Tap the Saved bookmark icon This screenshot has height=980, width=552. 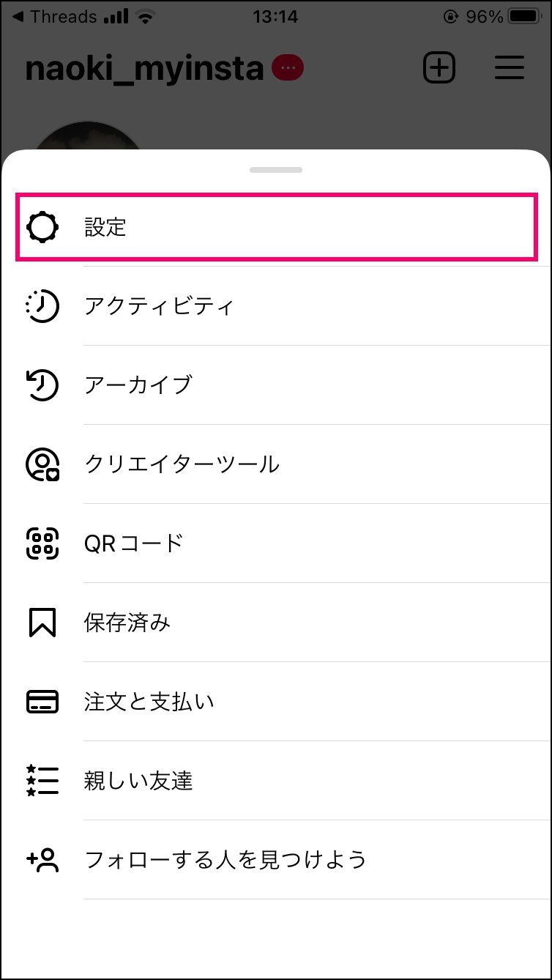pyautogui.click(x=42, y=623)
